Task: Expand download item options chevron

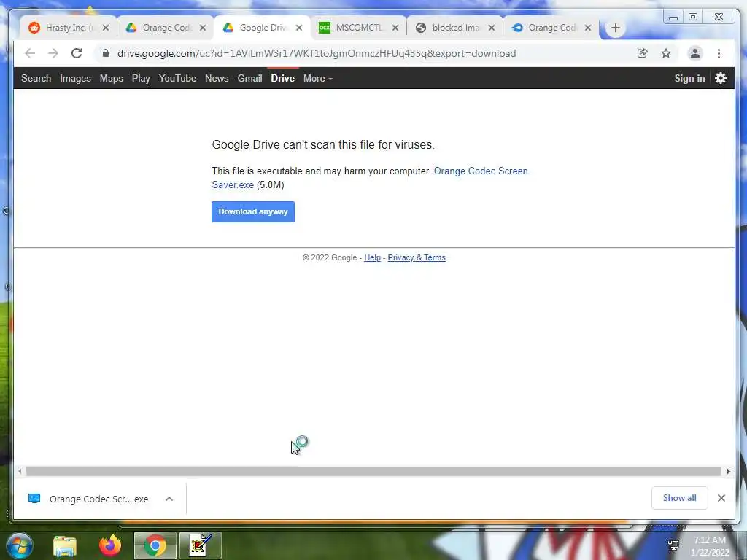Action: point(169,499)
